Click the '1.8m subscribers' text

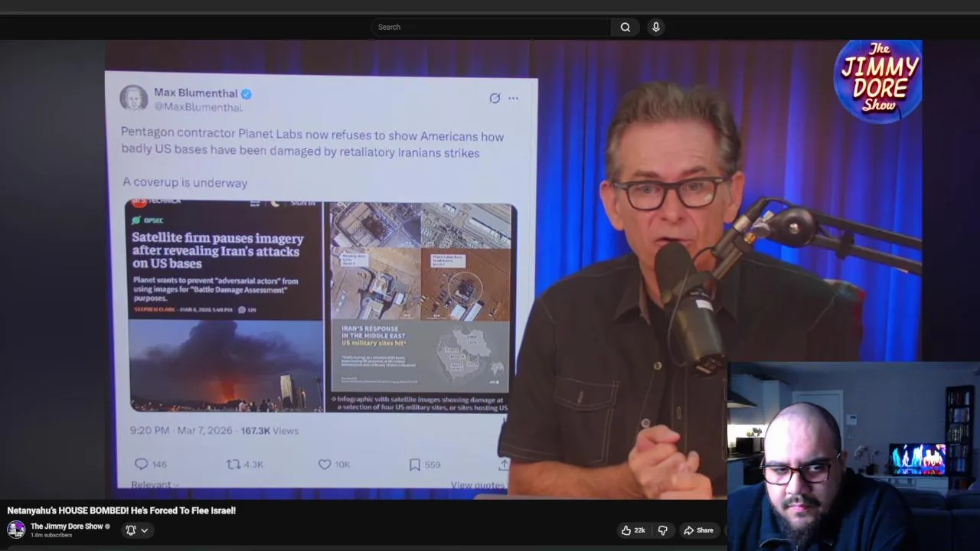[x=51, y=536]
